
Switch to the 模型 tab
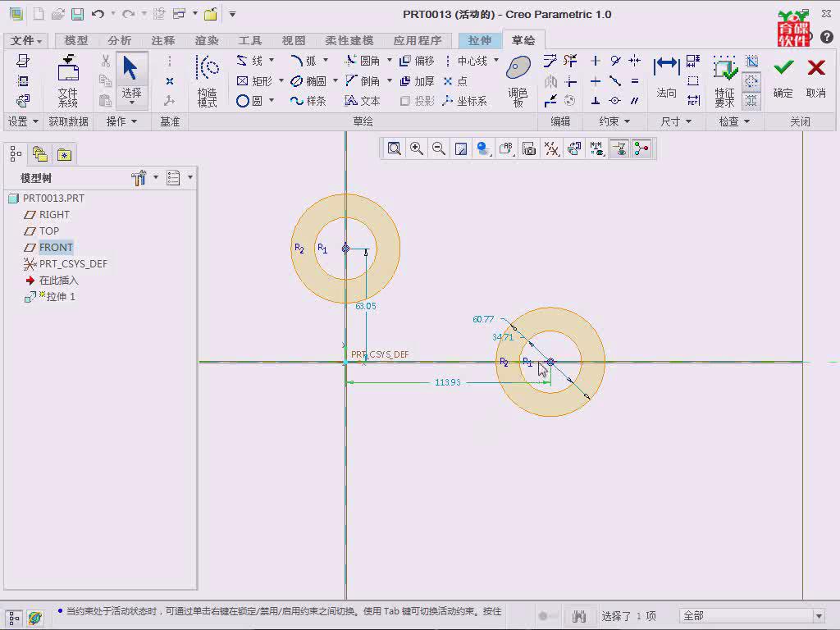(76, 40)
